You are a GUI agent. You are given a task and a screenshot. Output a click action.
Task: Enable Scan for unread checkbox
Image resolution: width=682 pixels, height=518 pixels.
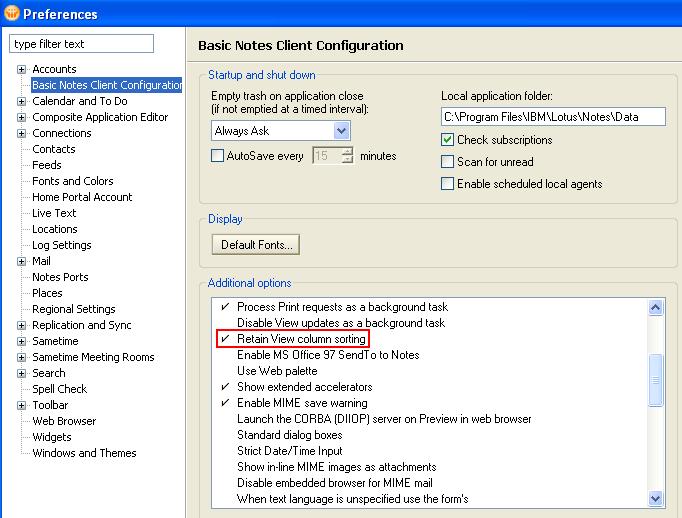pos(448,162)
